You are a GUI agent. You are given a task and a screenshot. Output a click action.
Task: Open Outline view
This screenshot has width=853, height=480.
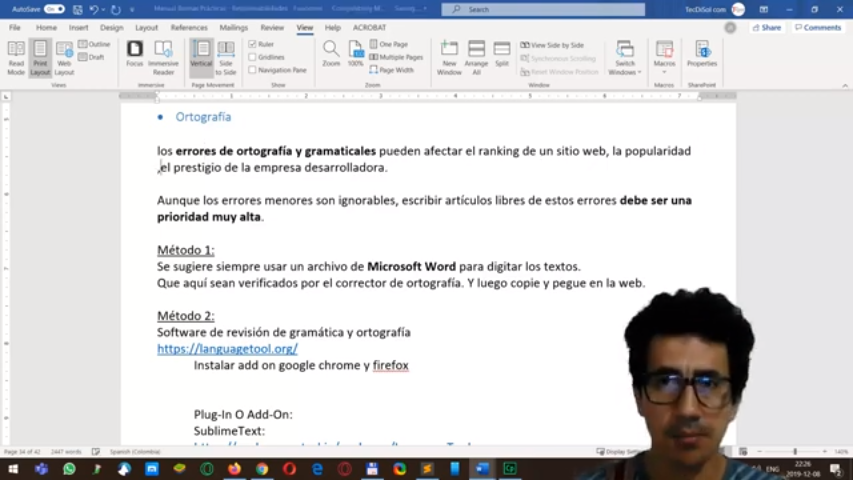coord(94,44)
